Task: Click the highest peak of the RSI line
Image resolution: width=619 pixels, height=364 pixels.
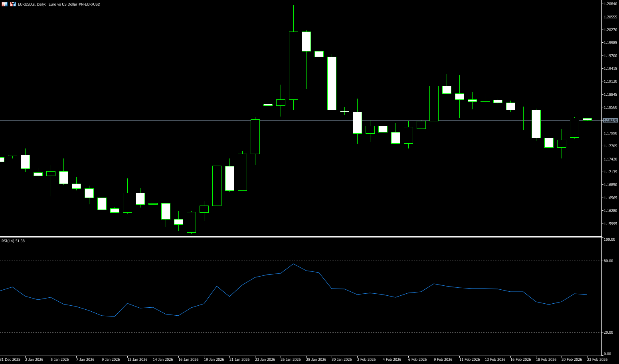Action: 293,264
